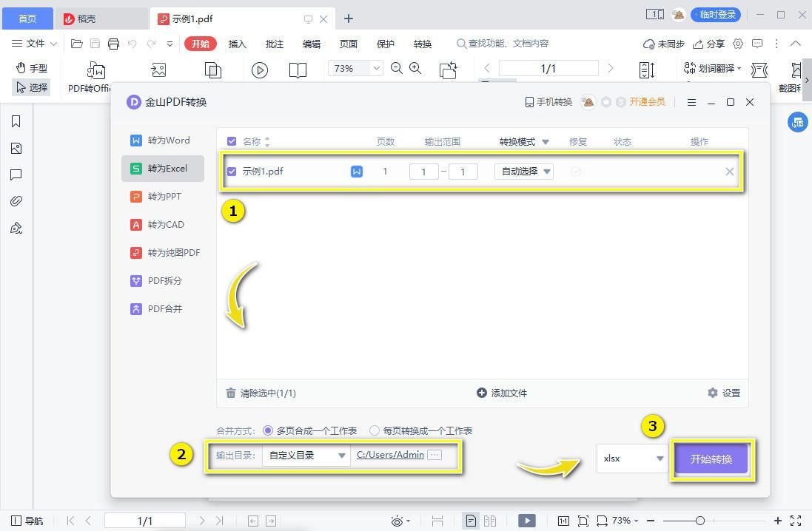This screenshot has height=531, width=812.
Task: Sort by the 名称 column arrows
Action: [267, 141]
